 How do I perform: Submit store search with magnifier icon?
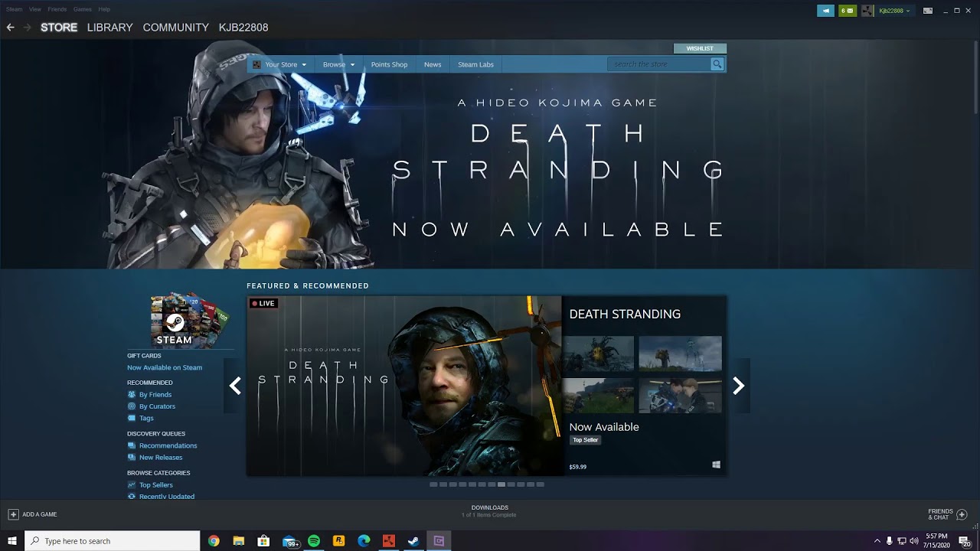click(717, 64)
